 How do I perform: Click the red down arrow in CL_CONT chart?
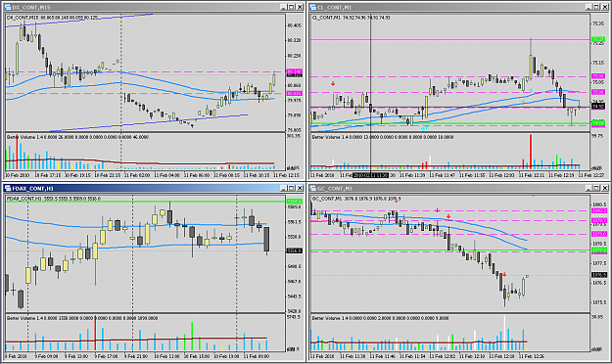[333, 83]
